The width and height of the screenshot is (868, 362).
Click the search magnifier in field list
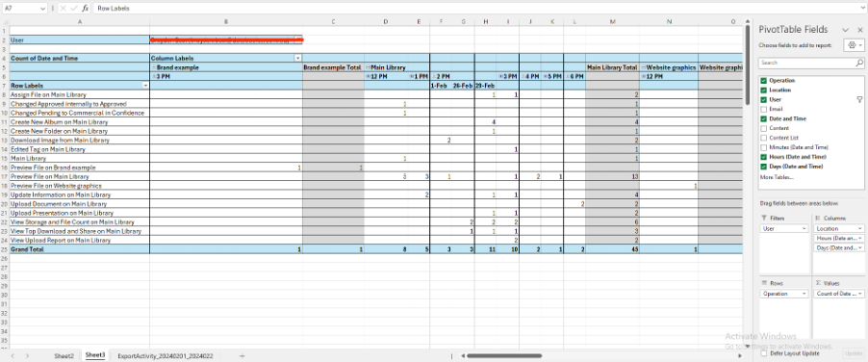coord(859,64)
